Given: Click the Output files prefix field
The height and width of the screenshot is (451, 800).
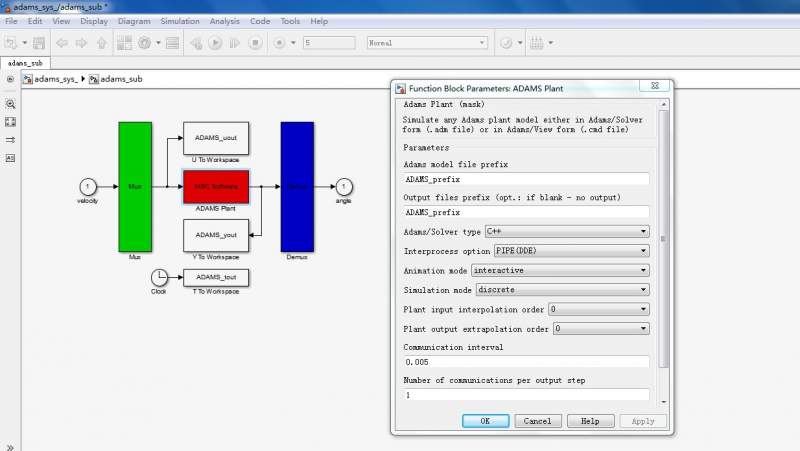Looking at the screenshot, I should coord(526,212).
